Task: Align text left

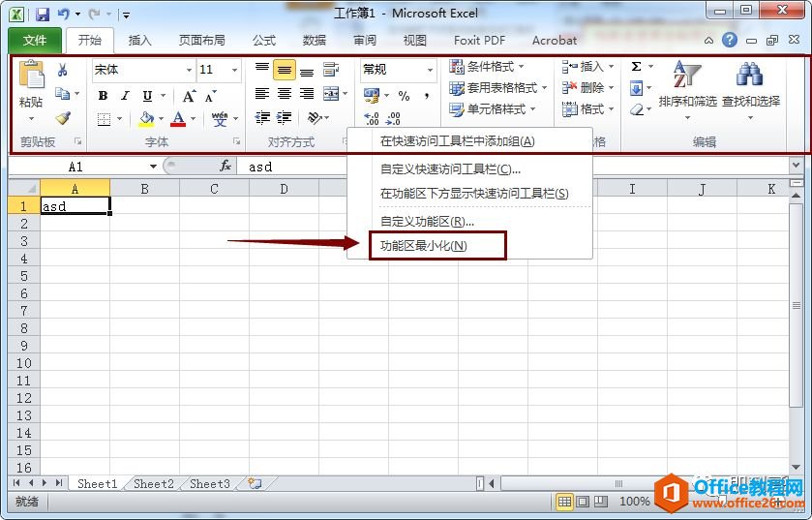Action: click(262, 93)
